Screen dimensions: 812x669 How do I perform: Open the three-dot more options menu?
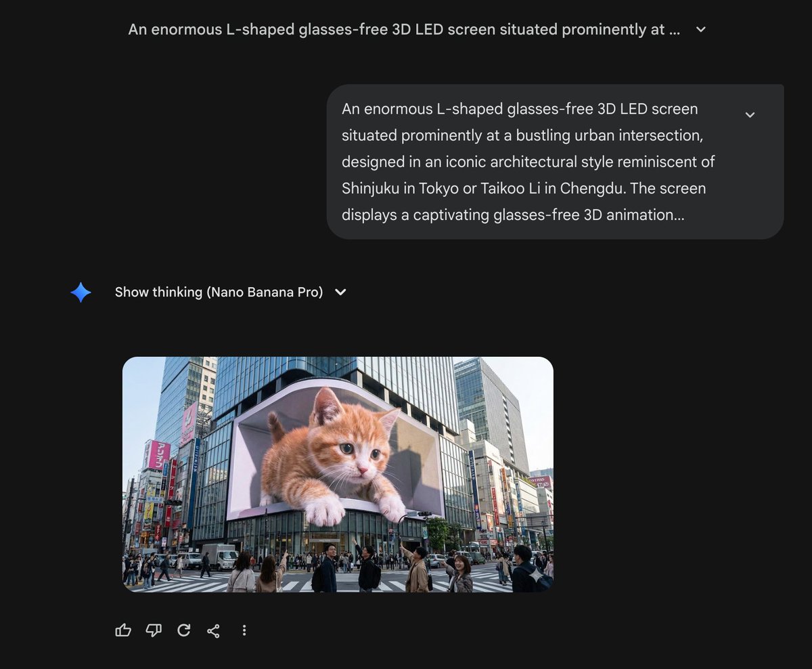pos(244,630)
